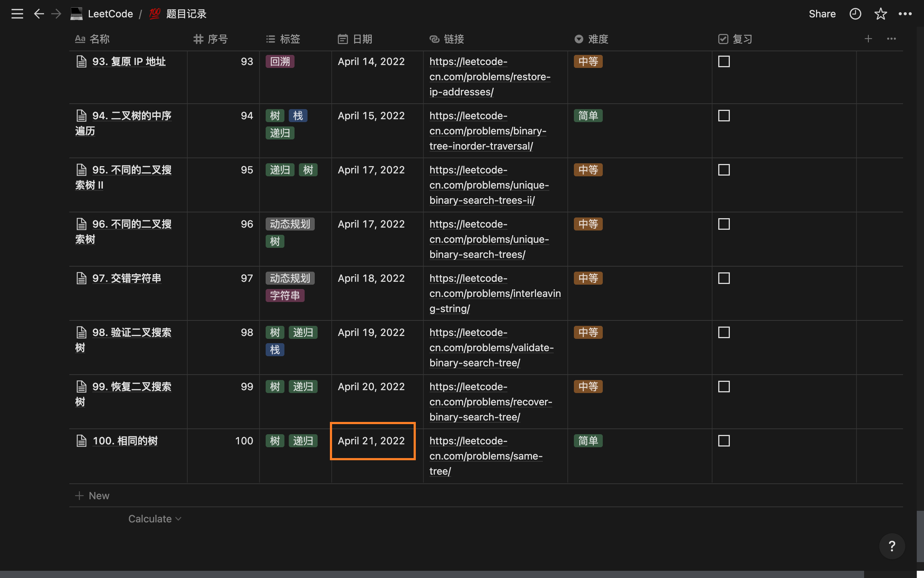Add a new property with plus icon

point(868,39)
